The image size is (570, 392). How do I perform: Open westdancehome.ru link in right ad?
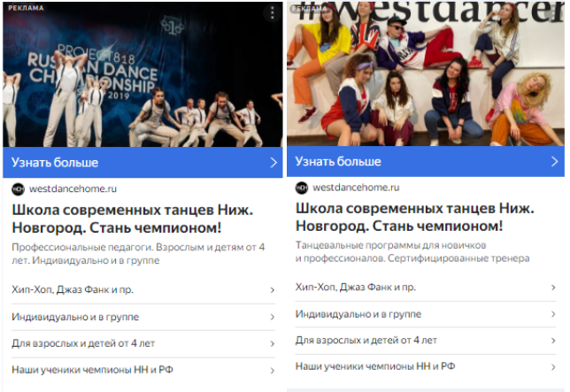pos(356,188)
